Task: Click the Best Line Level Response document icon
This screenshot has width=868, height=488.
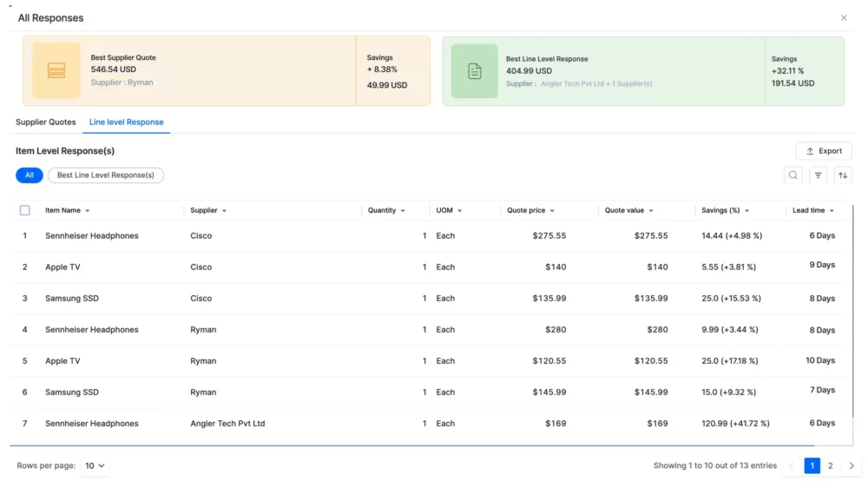Action: [475, 71]
